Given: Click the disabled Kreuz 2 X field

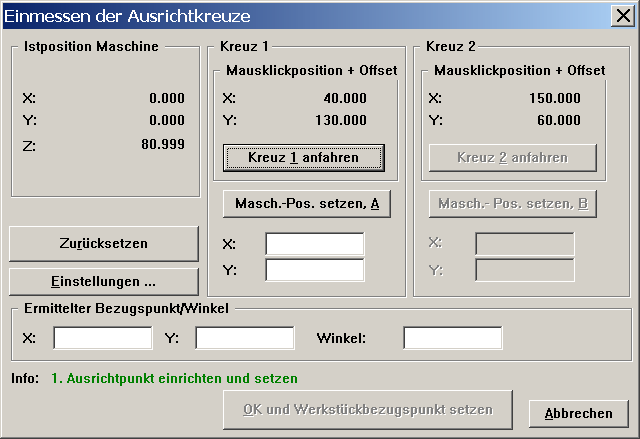Looking at the screenshot, I should click(x=524, y=244).
